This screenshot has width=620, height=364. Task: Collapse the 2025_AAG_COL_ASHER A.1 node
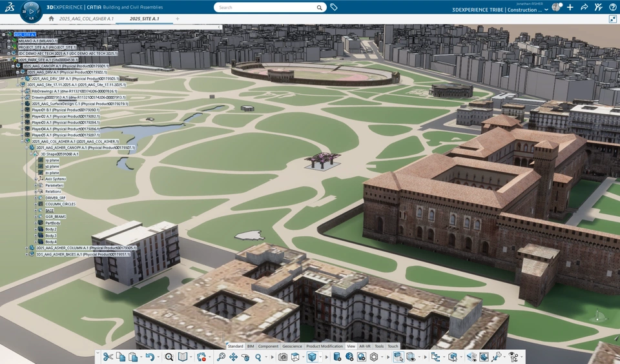point(23,141)
